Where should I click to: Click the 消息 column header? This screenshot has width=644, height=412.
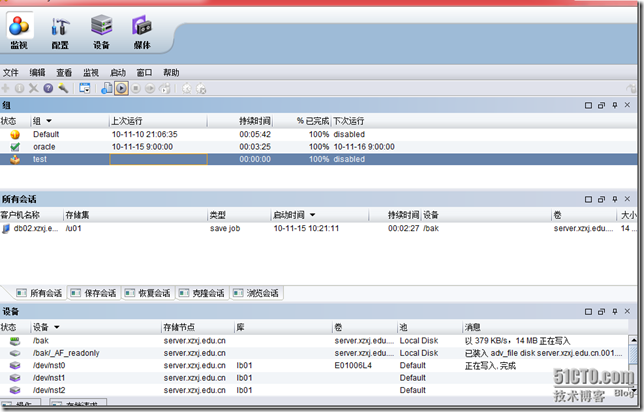tap(545, 327)
